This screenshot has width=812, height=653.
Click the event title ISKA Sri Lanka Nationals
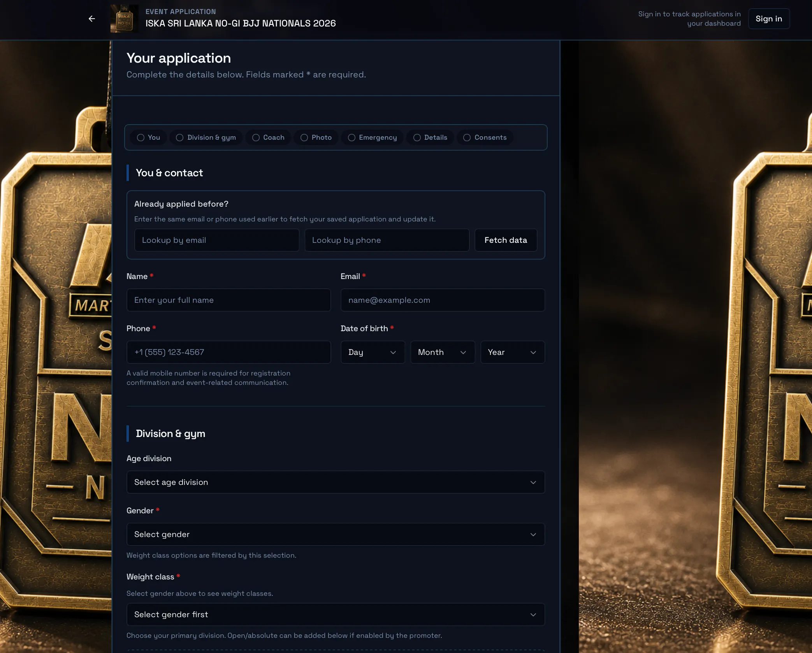point(241,23)
